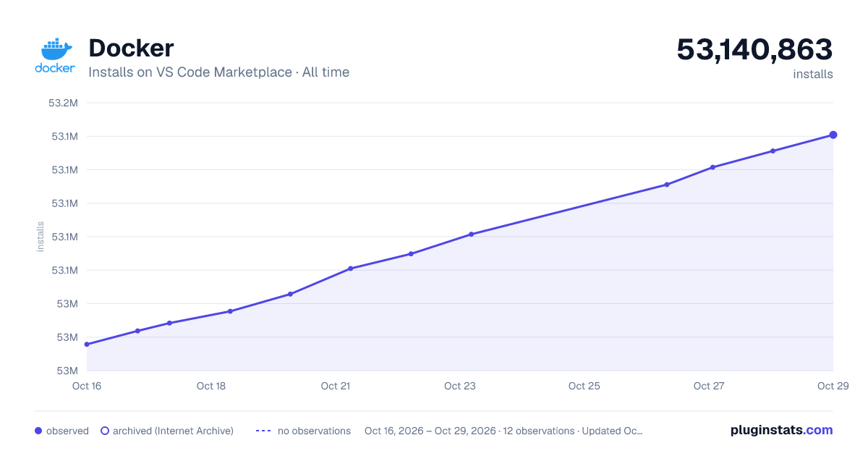Click the vertical 'installs' y-axis title
Viewport: 868px width, 456px height.
pyautogui.click(x=41, y=237)
